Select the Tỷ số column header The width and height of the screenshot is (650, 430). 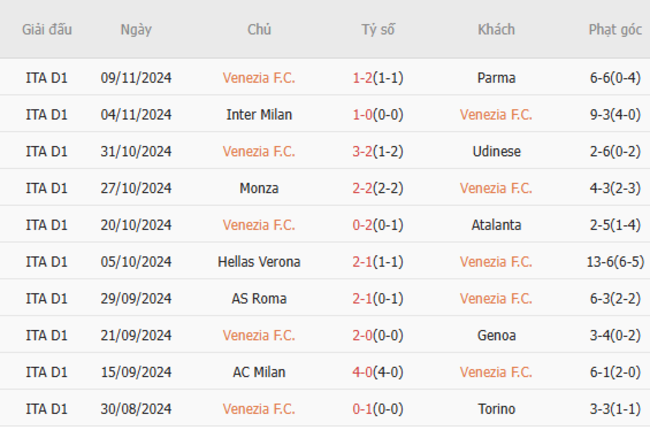coord(378,30)
